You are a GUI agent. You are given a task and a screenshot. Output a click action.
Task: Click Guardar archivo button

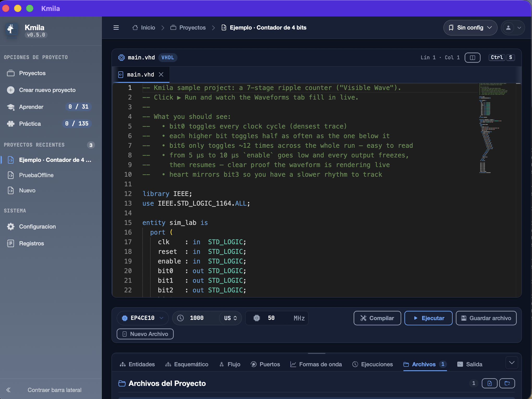pyautogui.click(x=486, y=318)
